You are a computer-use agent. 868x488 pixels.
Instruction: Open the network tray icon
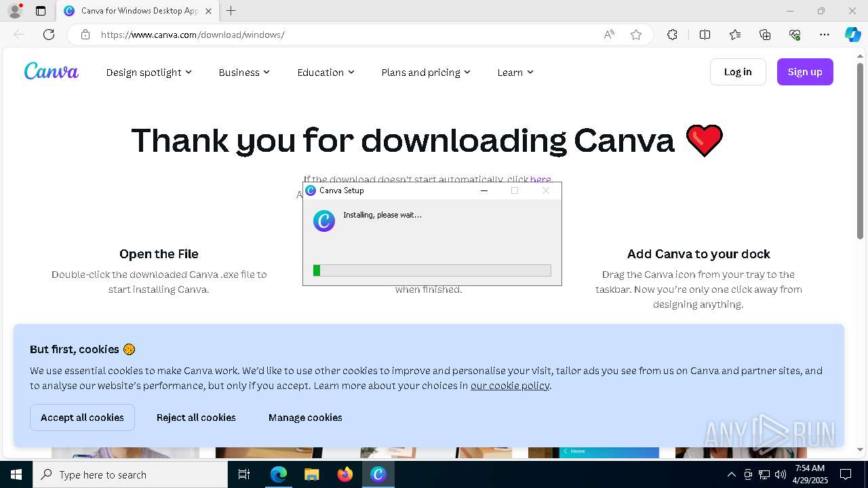[764, 474]
